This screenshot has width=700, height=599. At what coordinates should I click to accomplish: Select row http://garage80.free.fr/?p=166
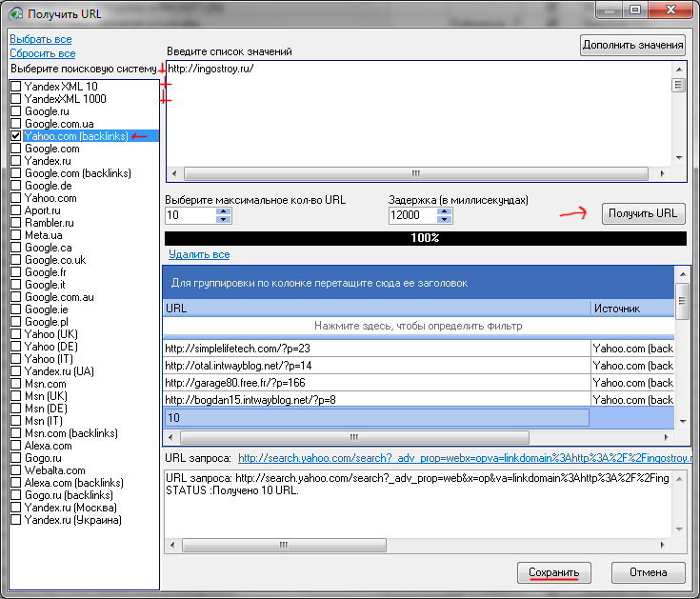pyautogui.click(x=377, y=383)
